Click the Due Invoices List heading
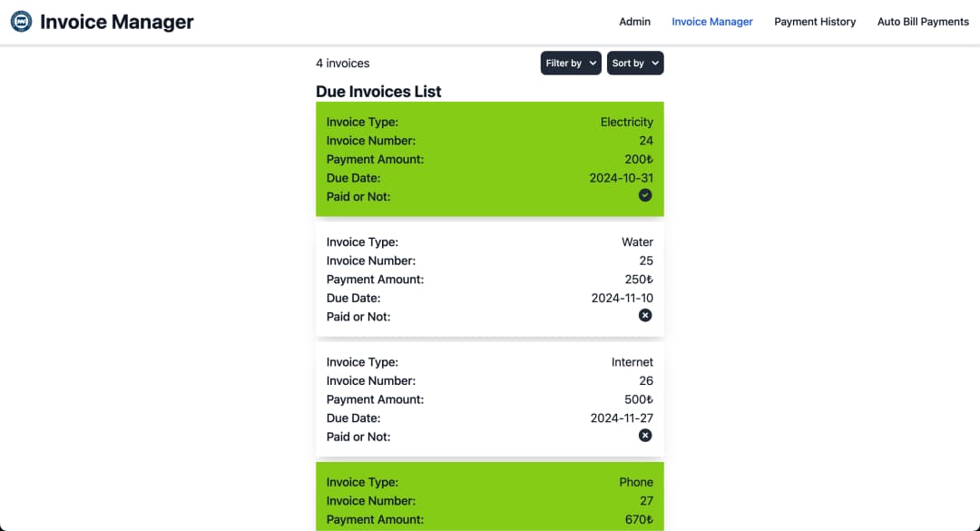Image resolution: width=980 pixels, height=531 pixels. (378, 92)
